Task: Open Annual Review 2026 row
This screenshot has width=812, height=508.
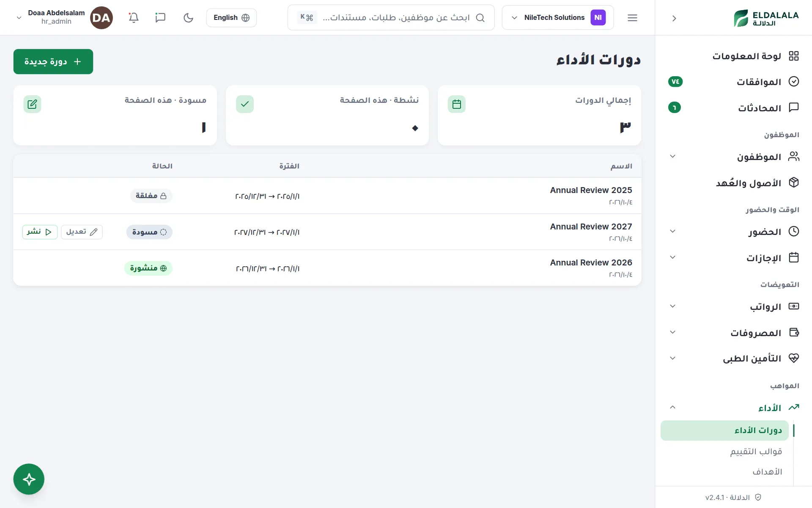Action: (327, 268)
